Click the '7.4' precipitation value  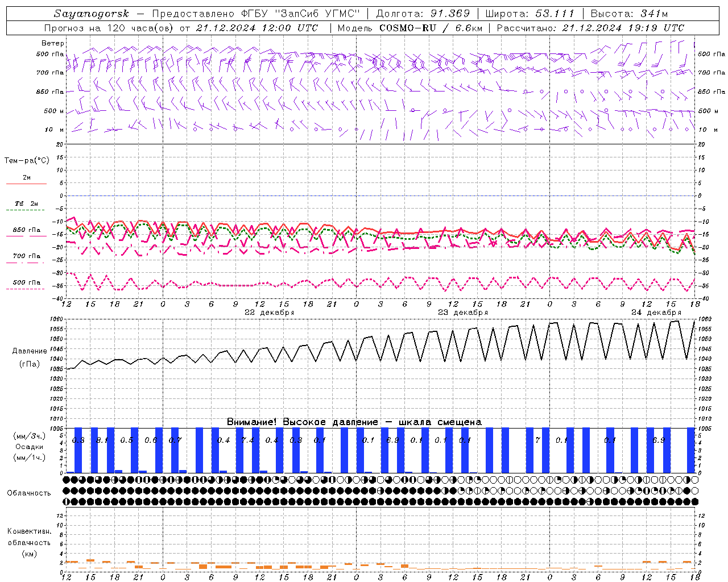[248, 440]
